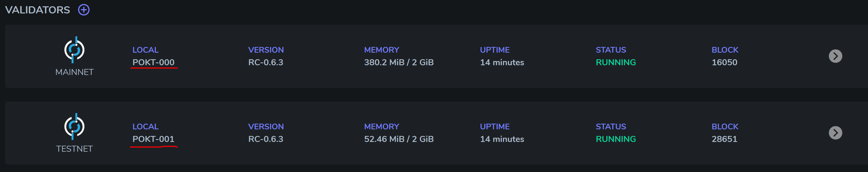Viewport: 868px width, 172px height.
Task: Click RC-0.6.3 version of mainnet validator
Action: pos(266,62)
